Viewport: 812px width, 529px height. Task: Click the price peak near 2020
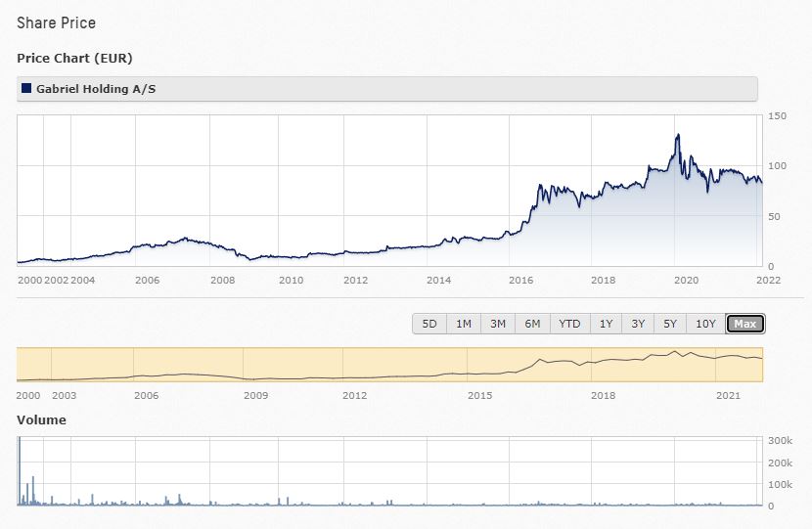tap(677, 136)
